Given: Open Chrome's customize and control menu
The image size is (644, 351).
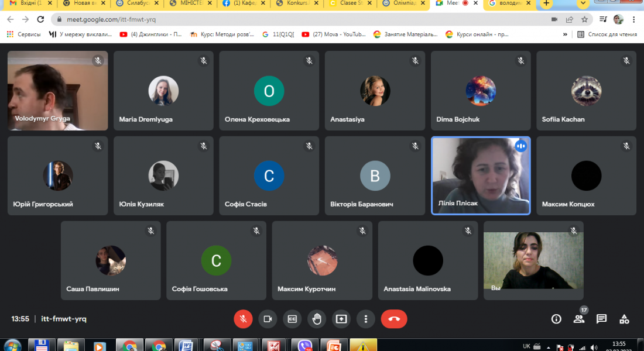Looking at the screenshot, I should [634, 19].
